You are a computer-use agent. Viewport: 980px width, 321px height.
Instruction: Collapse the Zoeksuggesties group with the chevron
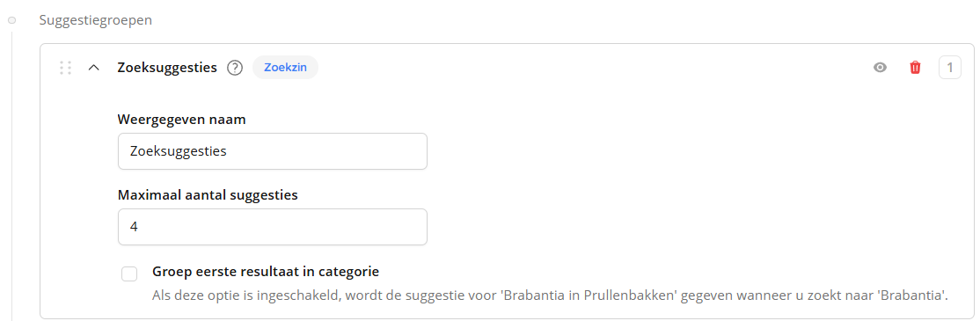[94, 68]
